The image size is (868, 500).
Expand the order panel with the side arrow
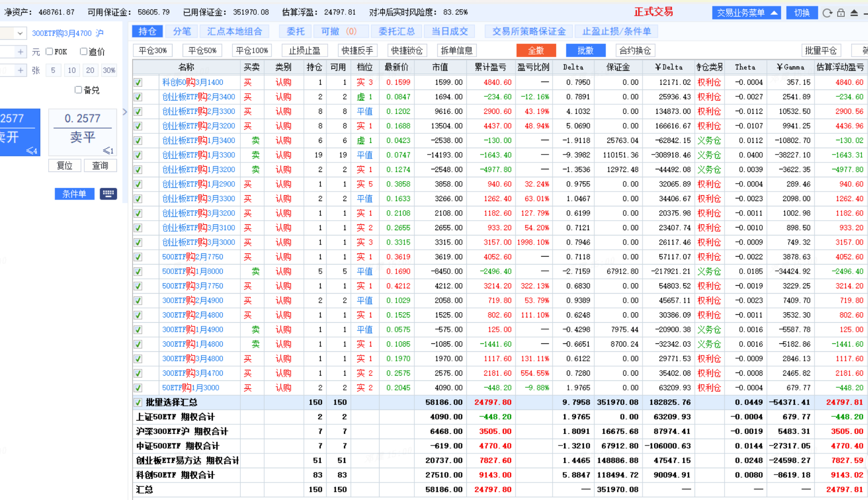pos(125,112)
